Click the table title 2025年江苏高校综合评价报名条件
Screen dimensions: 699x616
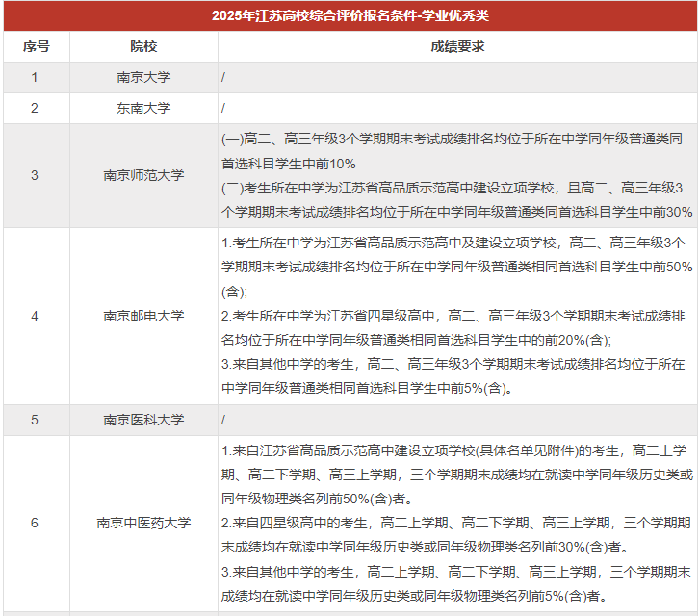pyautogui.click(x=349, y=16)
